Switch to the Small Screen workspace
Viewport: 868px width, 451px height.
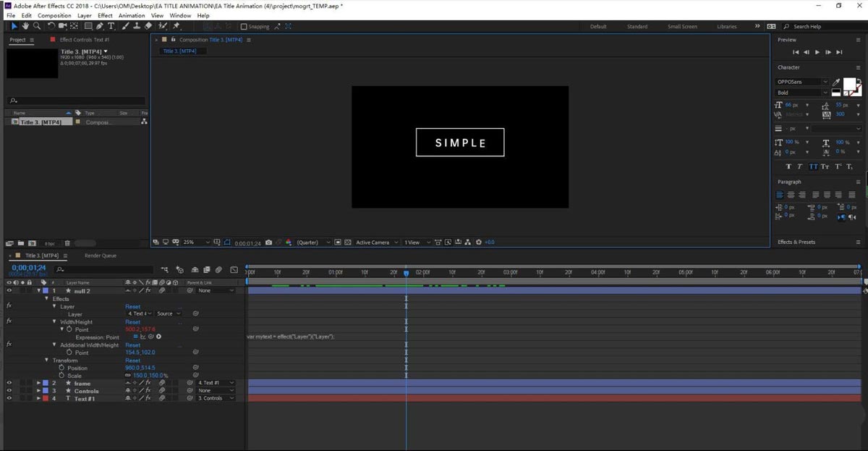(682, 27)
